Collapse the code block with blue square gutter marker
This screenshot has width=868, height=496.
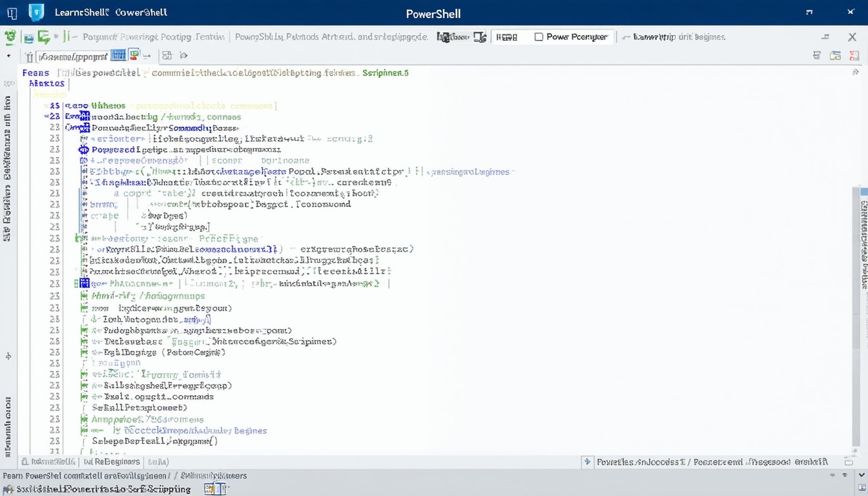[84, 283]
